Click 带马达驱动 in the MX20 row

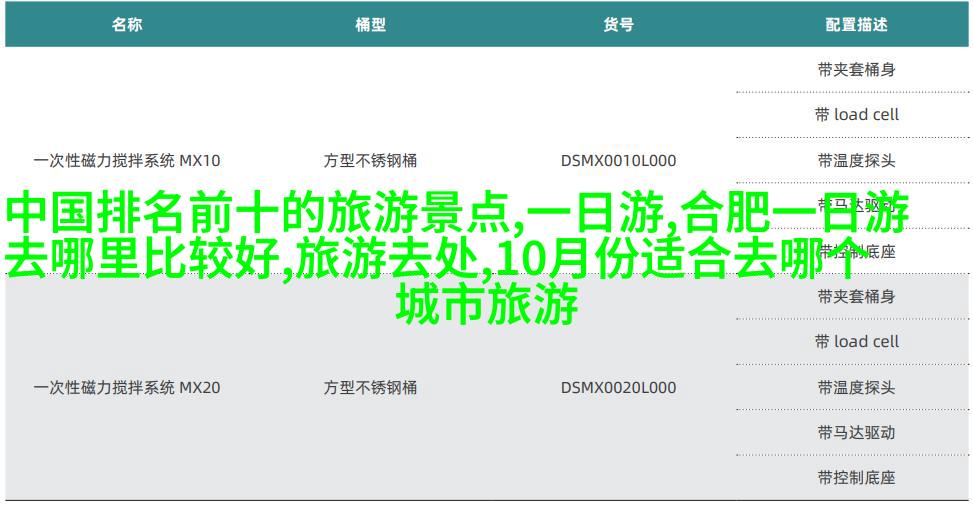click(856, 432)
